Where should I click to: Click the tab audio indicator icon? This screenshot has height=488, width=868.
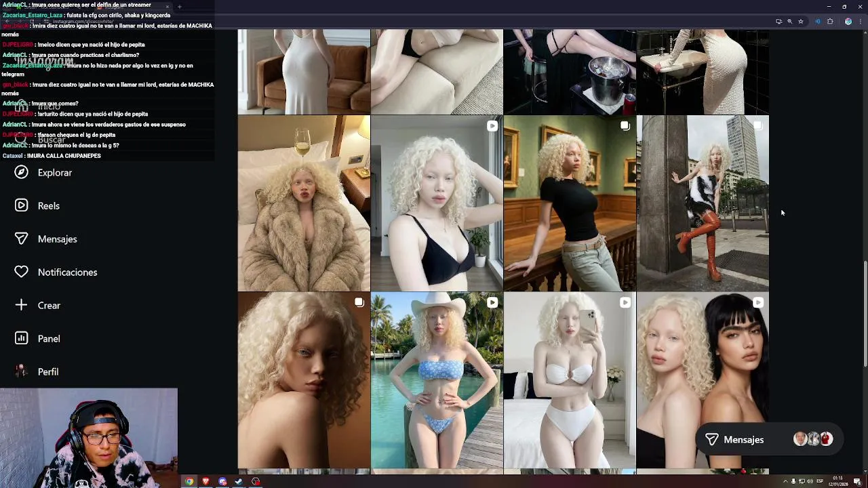(x=818, y=22)
